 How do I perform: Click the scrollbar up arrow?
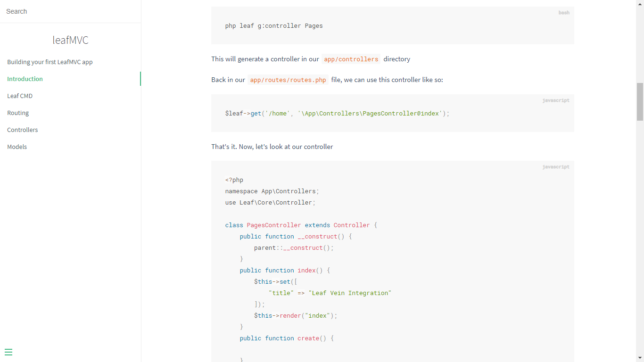(x=640, y=4)
